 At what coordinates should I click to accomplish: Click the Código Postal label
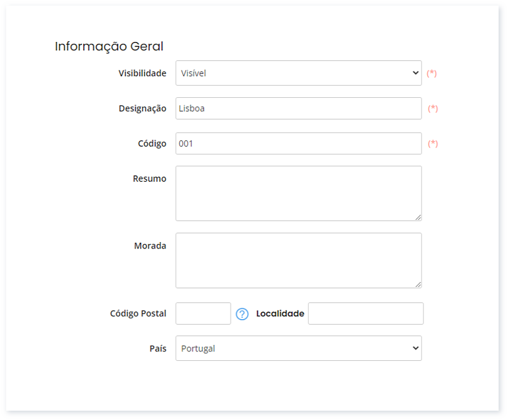(138, 313)
